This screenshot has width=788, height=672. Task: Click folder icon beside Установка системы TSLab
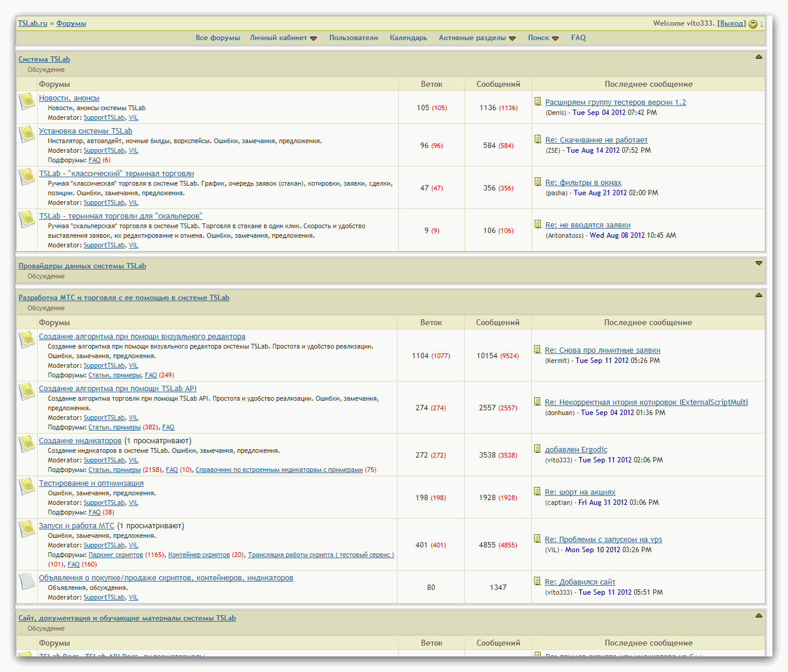[27, 134]
